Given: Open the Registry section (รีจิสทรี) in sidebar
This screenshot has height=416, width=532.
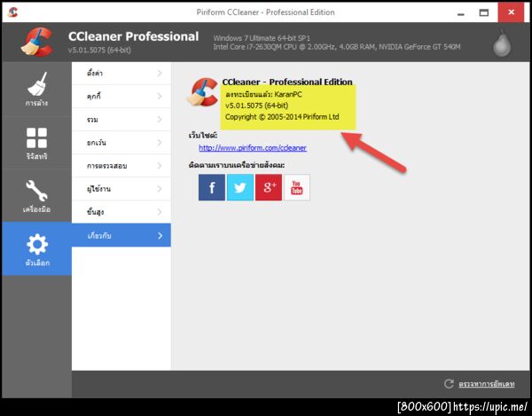Looking at the screenshot, I should [36, 143].
